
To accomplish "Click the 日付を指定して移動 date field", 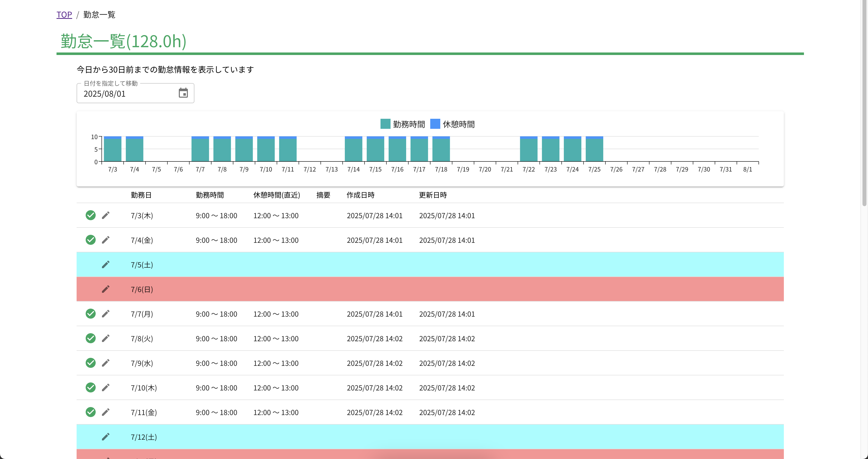I will tap(128, 94).
